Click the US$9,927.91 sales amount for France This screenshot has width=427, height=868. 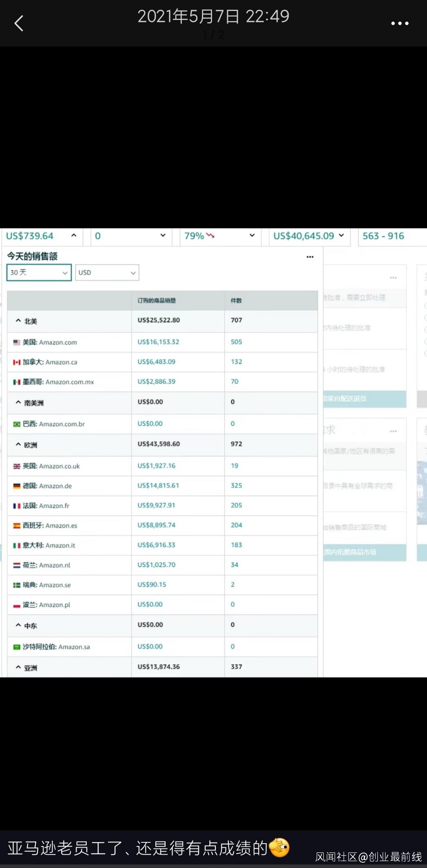156,506
